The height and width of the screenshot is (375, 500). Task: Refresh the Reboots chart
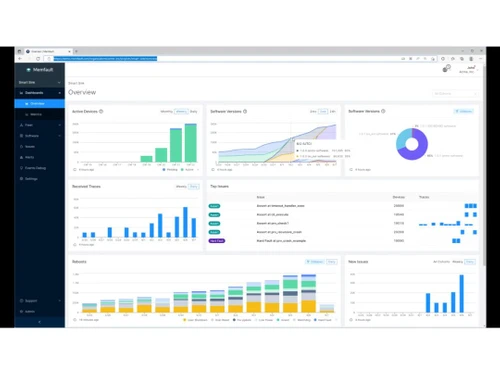tap(75, 320)
